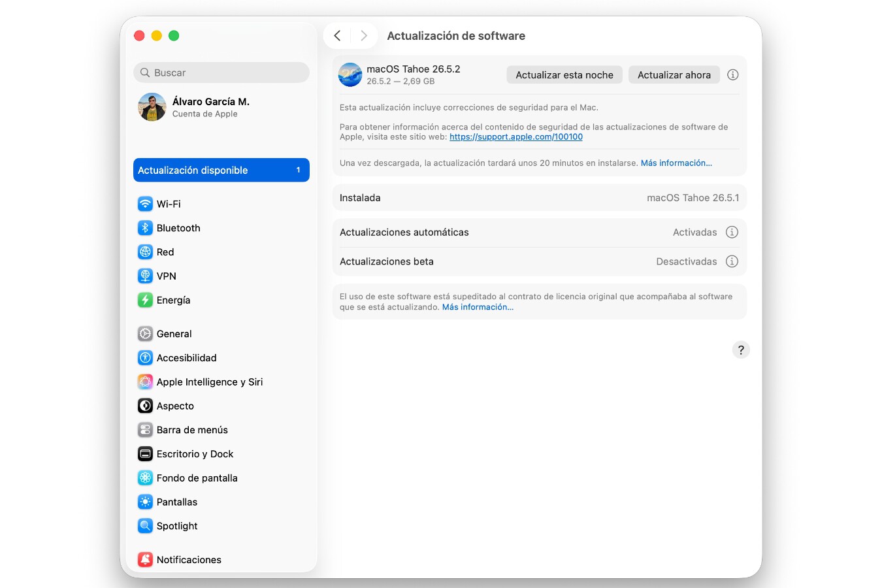The width and height of the screenshot is (882, 588).
Task: Click Más información about install time
Action: (676, 163)
